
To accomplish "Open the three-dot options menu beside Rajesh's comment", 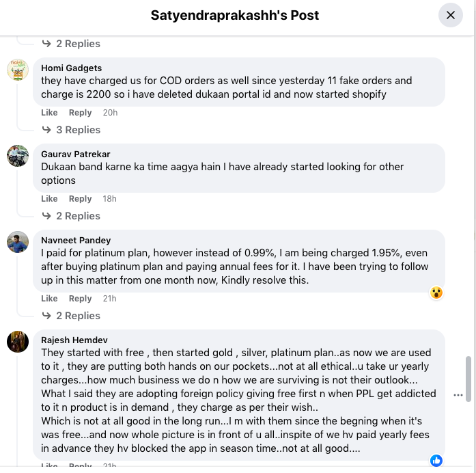I will 458,395.
